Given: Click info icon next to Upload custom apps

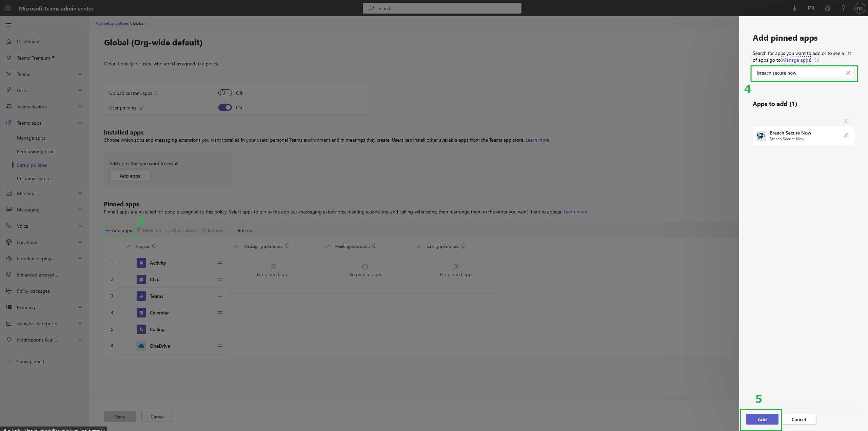Looking at the screenshot, I should [x=157, y=93].
